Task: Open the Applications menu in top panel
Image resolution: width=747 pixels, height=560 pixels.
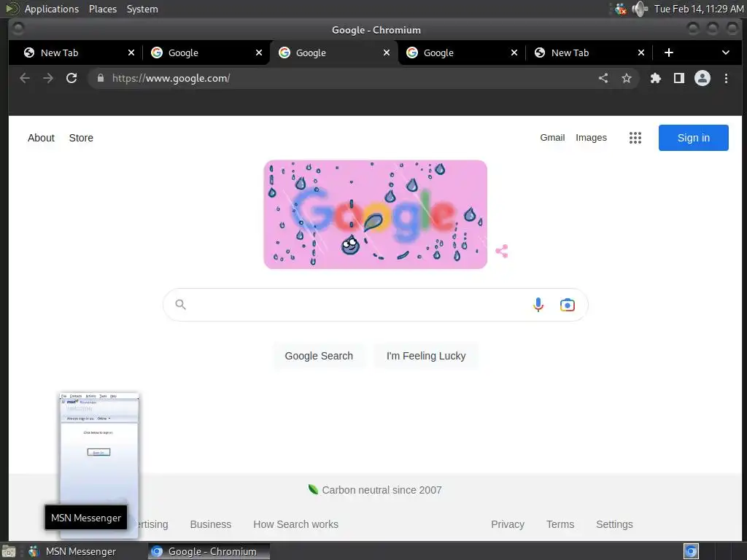Action: click(52, 9)
